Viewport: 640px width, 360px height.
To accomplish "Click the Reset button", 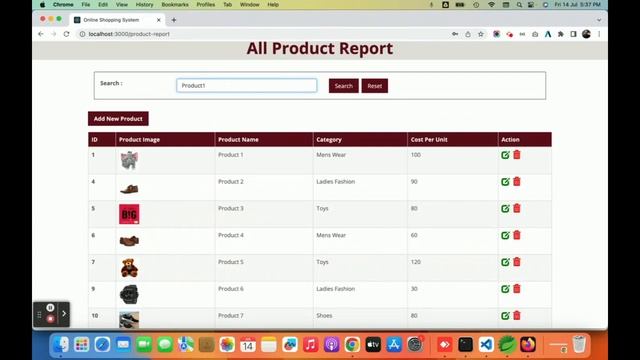I will [x=375, y=86].
